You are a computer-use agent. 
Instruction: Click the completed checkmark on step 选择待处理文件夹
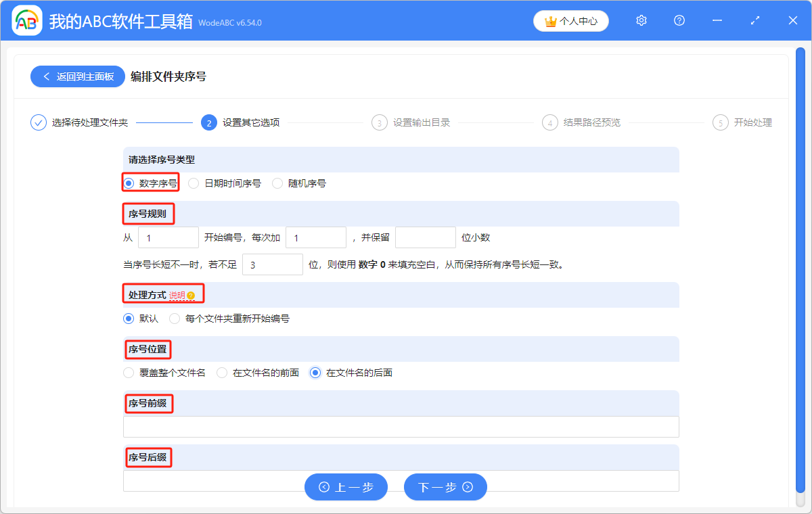(38, 122)
